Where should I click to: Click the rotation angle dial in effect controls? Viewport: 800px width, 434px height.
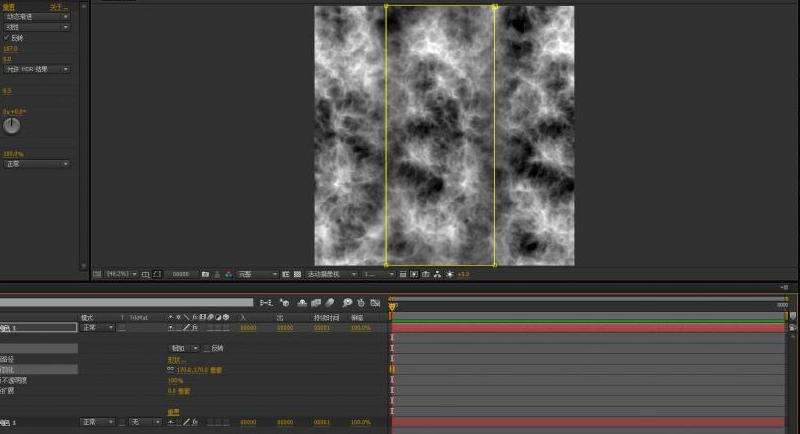point(12,126)
